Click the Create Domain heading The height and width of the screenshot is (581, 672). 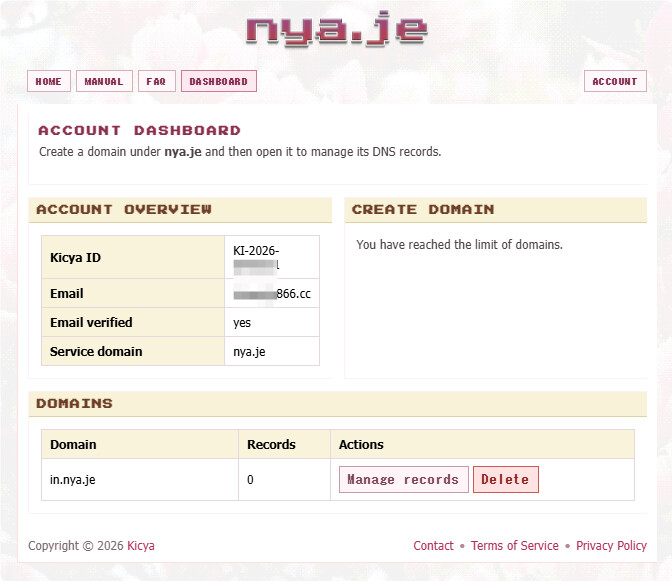[x=423, y=210]
